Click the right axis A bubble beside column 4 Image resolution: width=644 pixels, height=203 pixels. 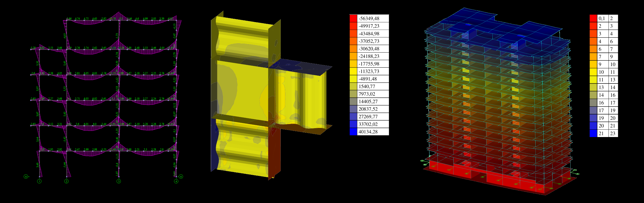[181, 177]
